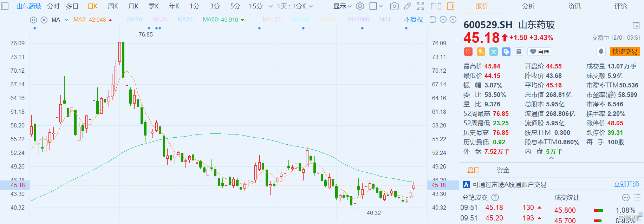Open the 显示 display options dropdown
The height and width of the screenshot is (224, 644).
pos(342,6)
